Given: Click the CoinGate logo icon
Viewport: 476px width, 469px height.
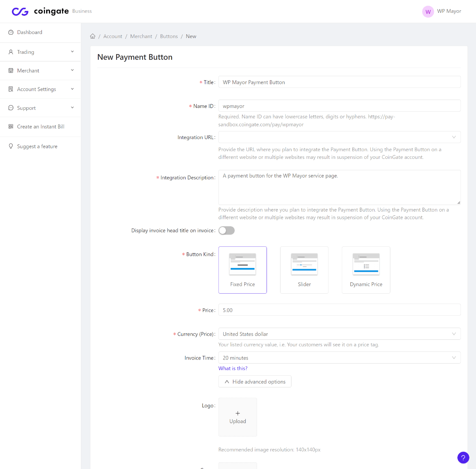Looking at the screenshot, I should point(20,12).
